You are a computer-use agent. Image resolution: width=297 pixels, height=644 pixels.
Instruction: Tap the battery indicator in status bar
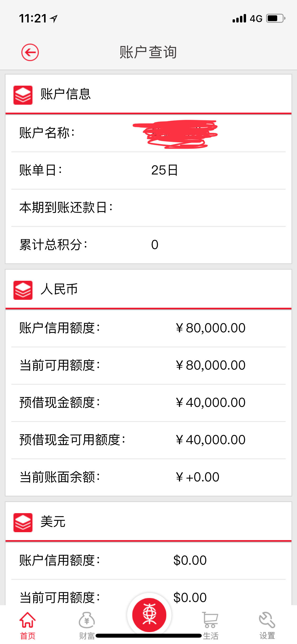[x=276, y=19]
